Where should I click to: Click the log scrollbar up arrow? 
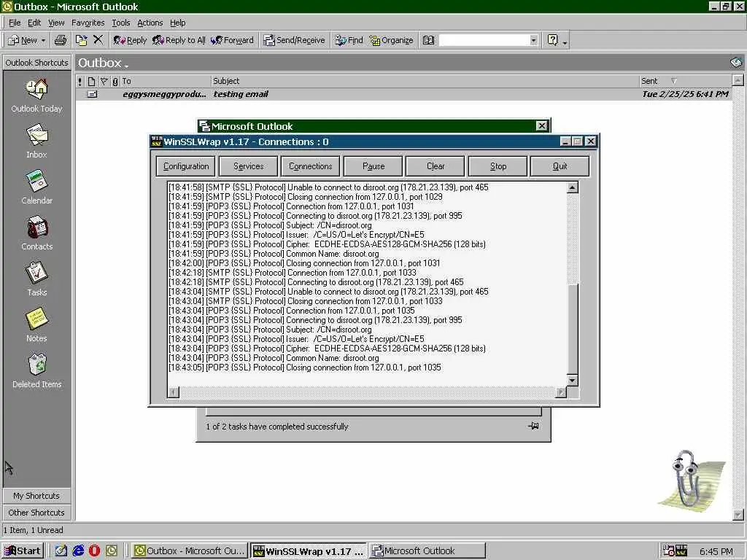(x=573, y=187)
